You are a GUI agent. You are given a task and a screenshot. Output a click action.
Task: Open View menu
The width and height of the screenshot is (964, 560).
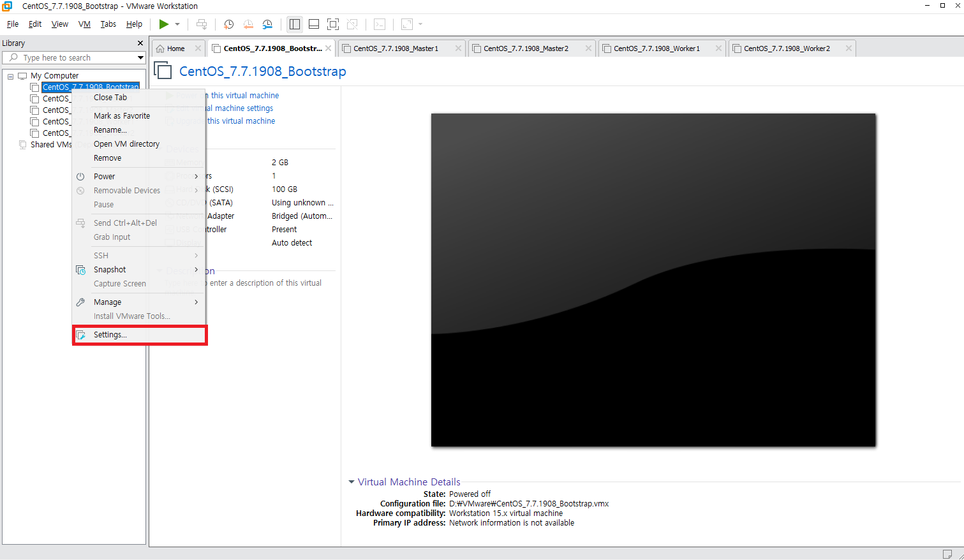point(60,24)
